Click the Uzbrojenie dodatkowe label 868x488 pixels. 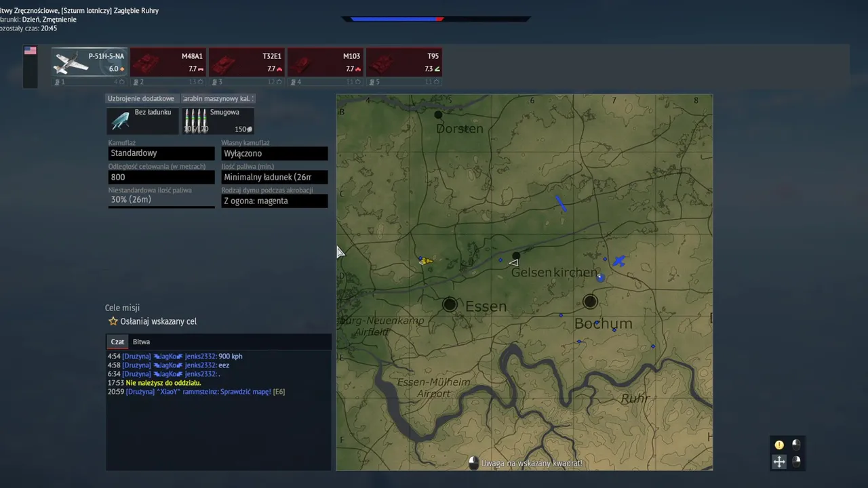click(142, 98)
